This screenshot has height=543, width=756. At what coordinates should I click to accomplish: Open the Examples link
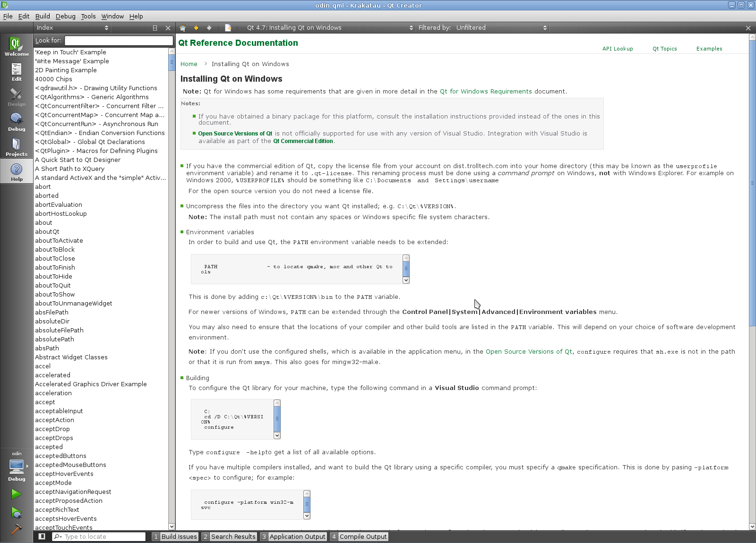[x=709, y=49]
